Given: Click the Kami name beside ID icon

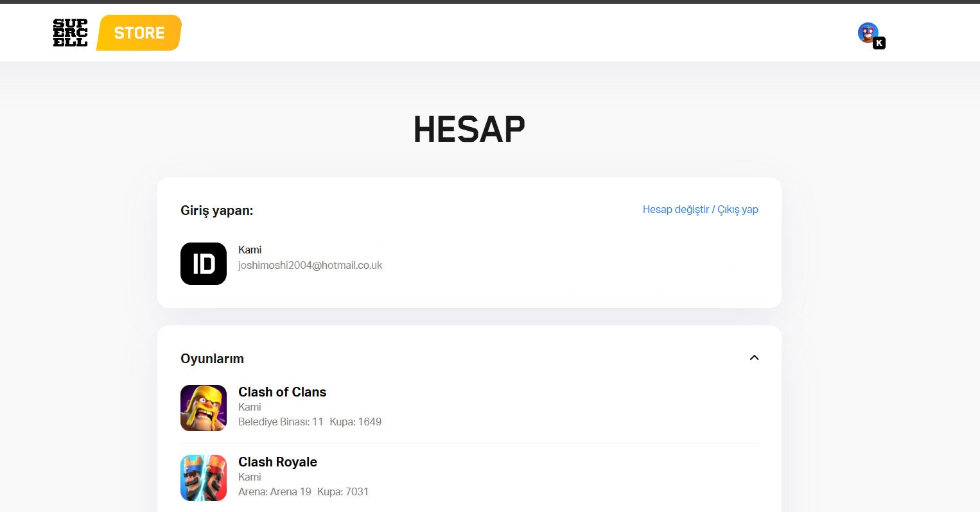Looking at the screenshot, I should click(x=250, y=250).
